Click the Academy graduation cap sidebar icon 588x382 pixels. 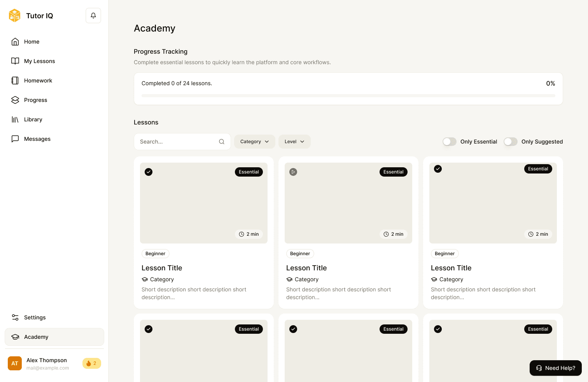tap(15, 337)
